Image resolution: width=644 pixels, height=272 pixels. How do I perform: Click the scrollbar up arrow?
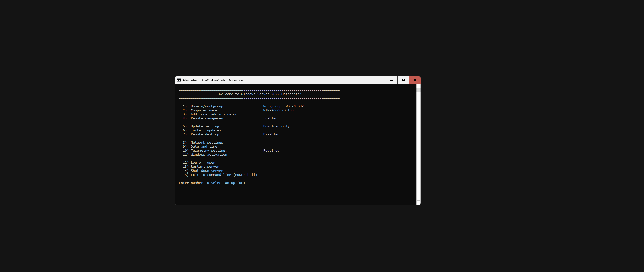[x=418, y=86]
